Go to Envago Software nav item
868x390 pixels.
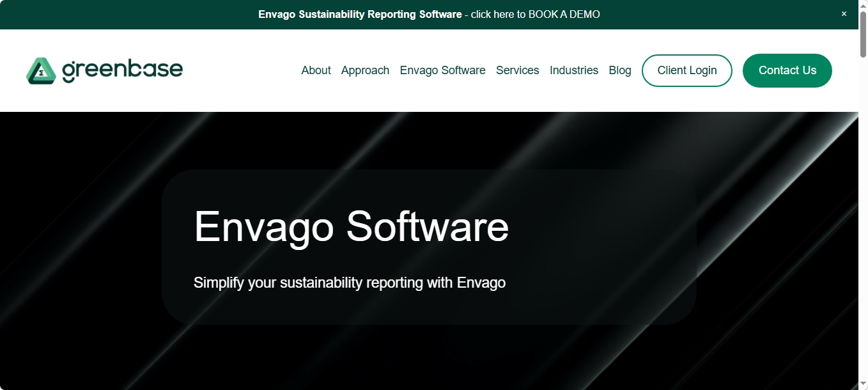(x=442, y=70)
